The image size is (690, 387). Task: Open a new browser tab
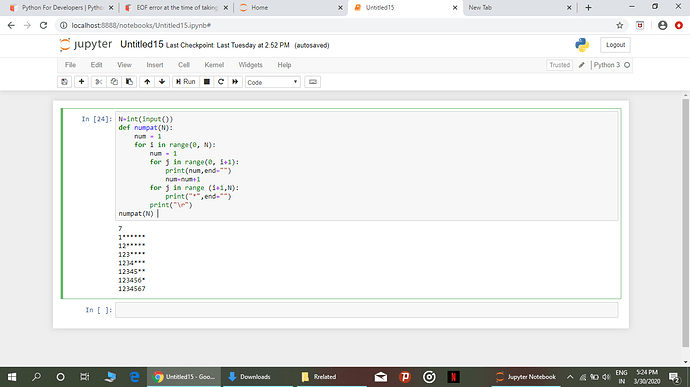click(x=588, y=7)
